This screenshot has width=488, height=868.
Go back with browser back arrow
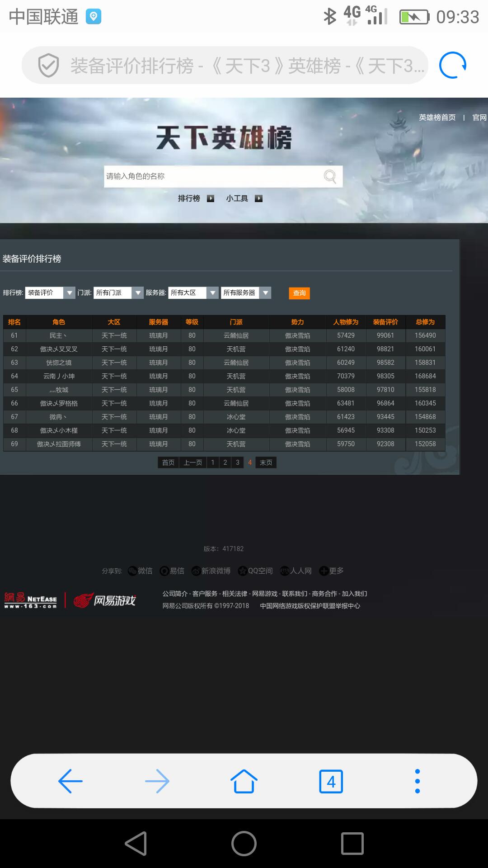(70, 781)
